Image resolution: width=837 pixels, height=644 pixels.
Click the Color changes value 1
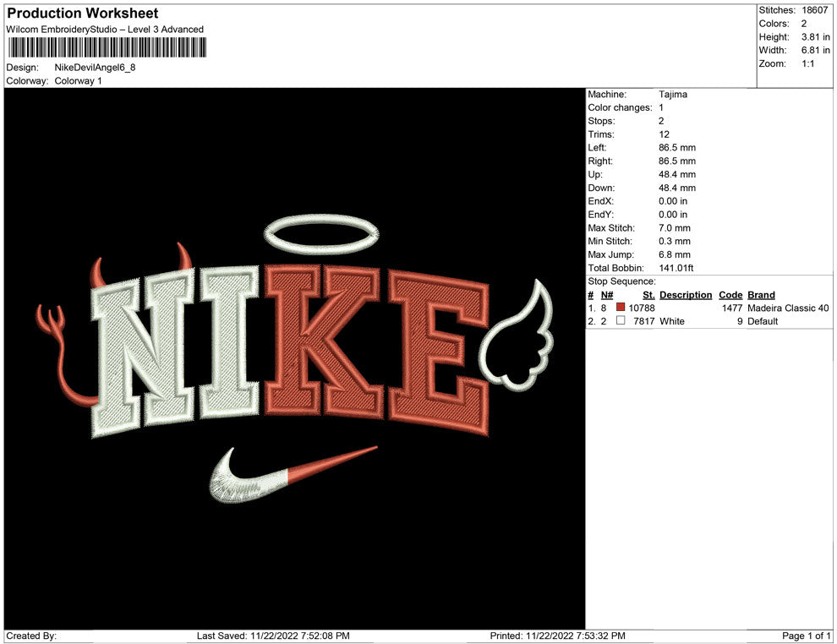tap(661, 108)
